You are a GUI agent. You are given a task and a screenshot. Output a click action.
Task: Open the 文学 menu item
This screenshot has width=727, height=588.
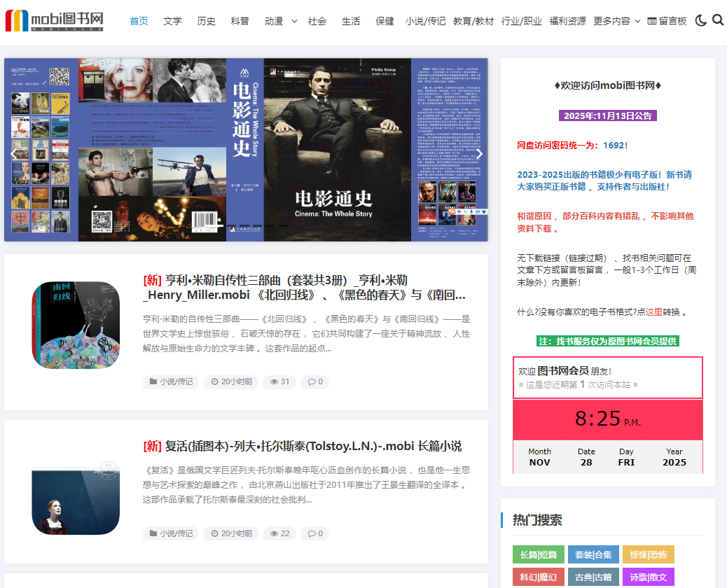tap(172, 20)
